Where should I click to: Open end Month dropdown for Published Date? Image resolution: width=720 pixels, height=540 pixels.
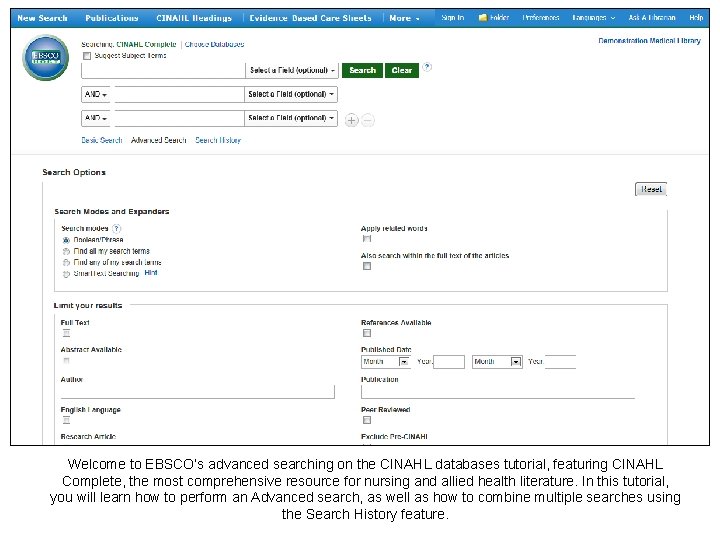[497, 362]
